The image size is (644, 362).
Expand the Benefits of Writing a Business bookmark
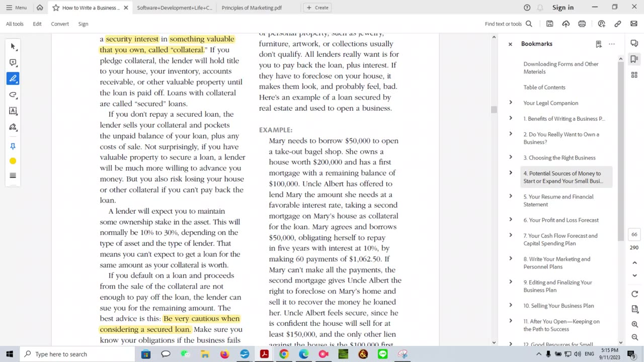point(511,118)
